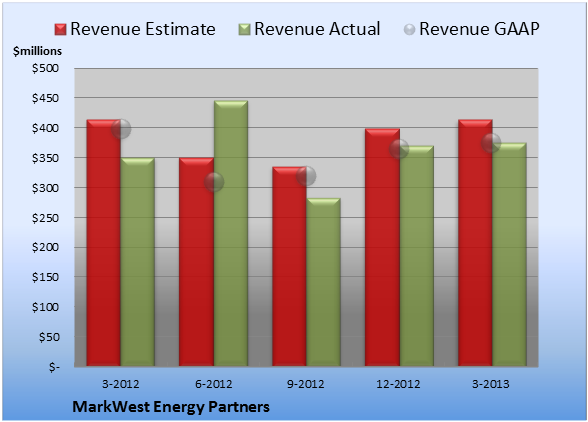The width and height of the screenshot is (588, 422).
Task: Click the $300 axis label
Action: click(x=45, y=188)
